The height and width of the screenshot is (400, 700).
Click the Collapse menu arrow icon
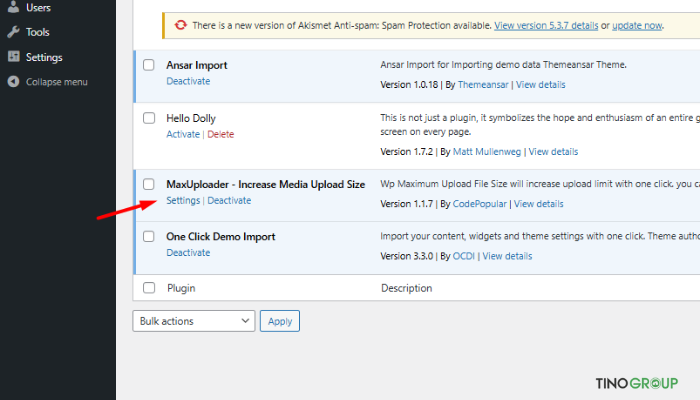tap(13, 82)
